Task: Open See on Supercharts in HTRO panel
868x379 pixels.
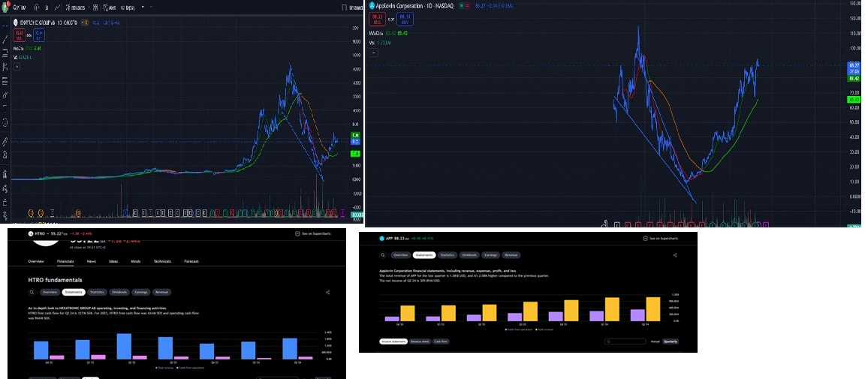Action: click(x=313, y=233)
